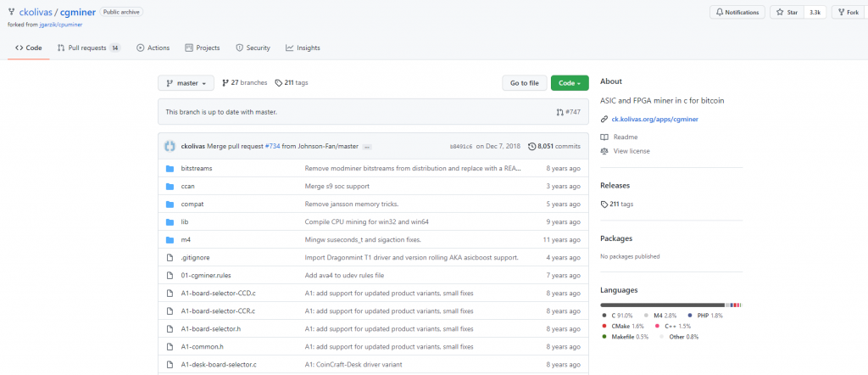Click the A1-common.h file icon
Viewport: 868px width, 375px height.
[170, 347]
